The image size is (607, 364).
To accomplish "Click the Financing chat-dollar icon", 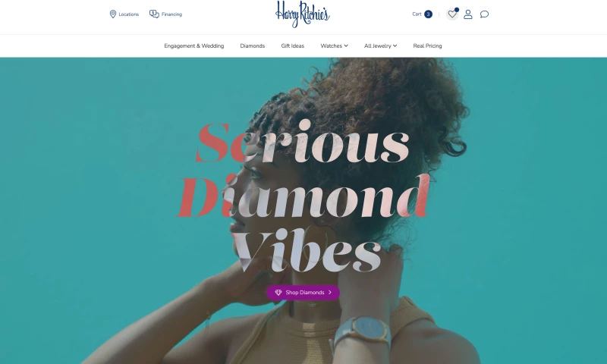I will pyautogui.click(x=154, y=14).
